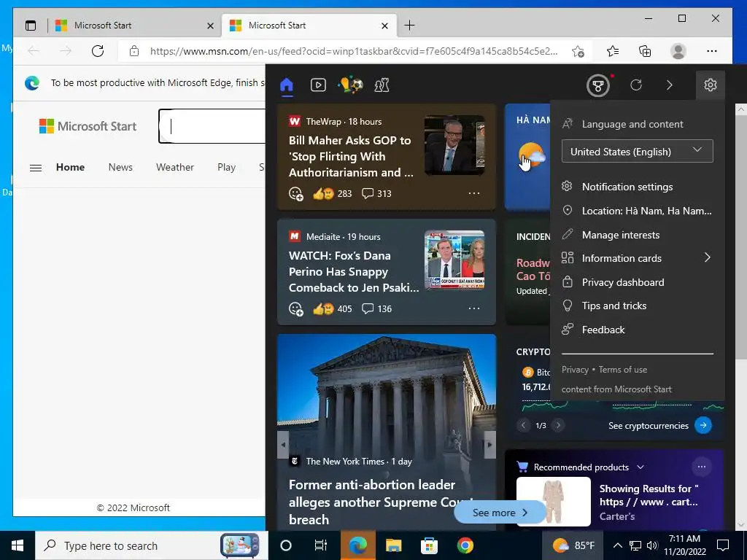Open the chess games icon in widgets
Viewport: 747px width, 560px height.
[382, 85]
